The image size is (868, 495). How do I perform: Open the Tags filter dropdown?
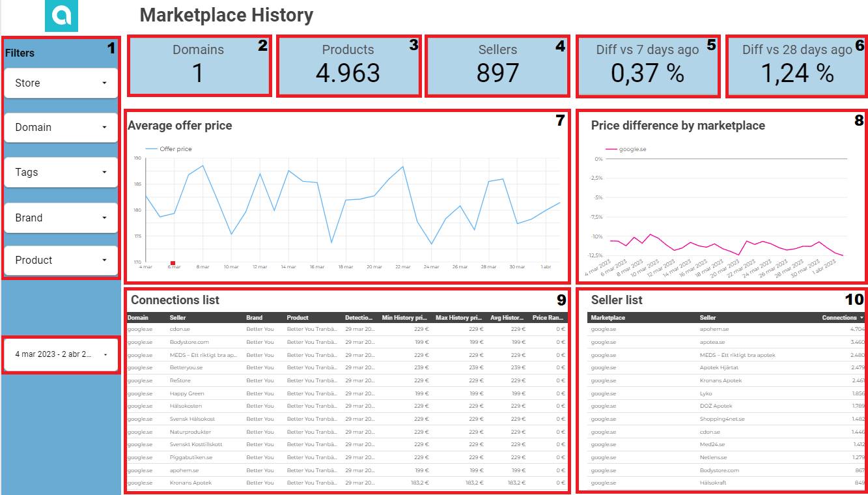61,173
